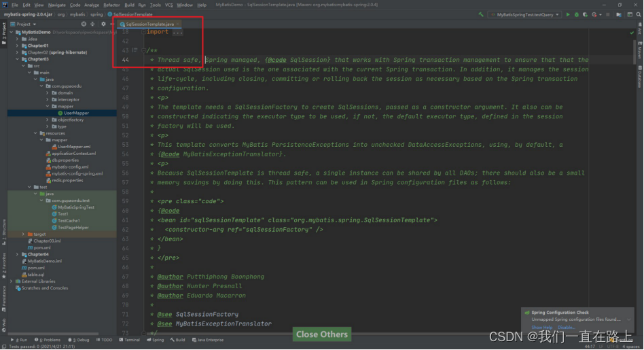Open the Web tool window stripe
Viewport: 644px width, 350px height.
(3, 325)
